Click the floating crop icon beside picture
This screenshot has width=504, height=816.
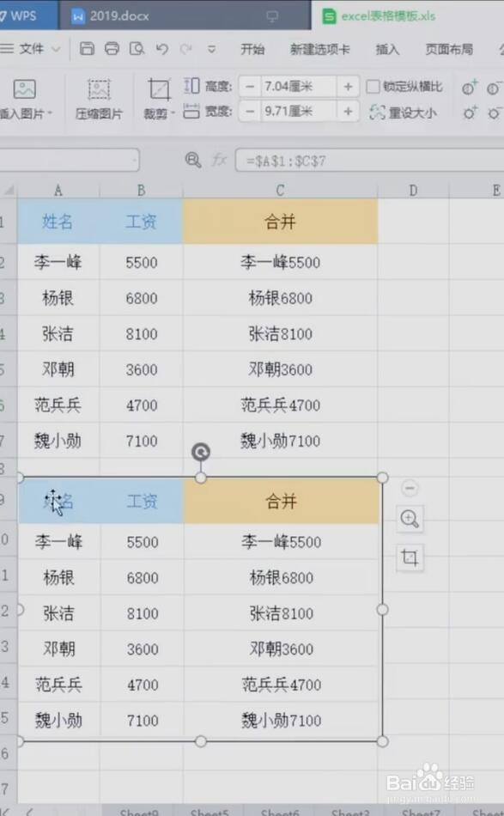410,557
